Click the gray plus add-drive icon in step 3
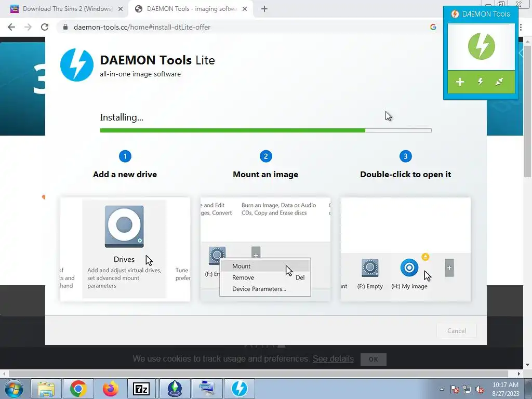532x399 pixels. [x=449, y=268]
